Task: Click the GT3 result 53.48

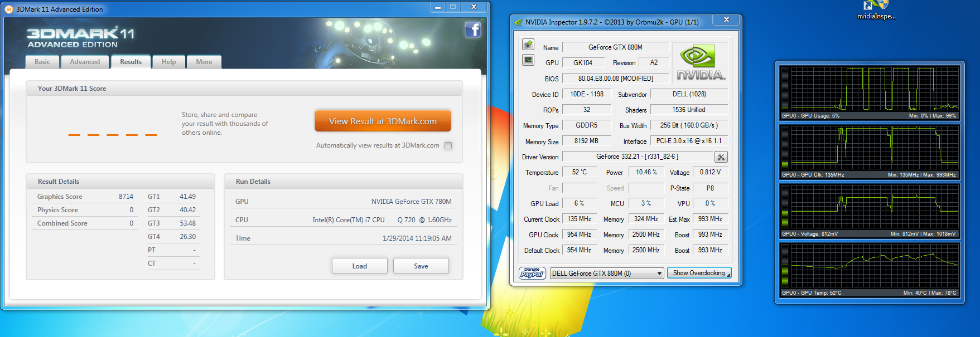Action: [x=187, y=223]
